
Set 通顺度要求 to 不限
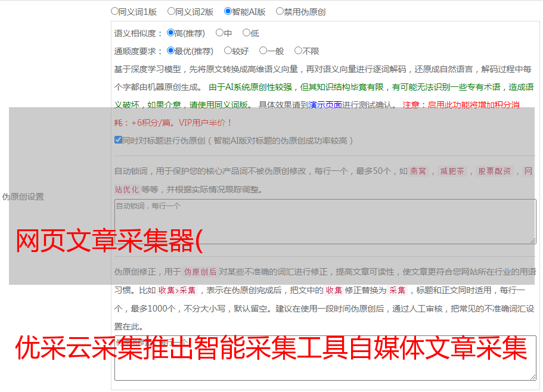point(298,51)
